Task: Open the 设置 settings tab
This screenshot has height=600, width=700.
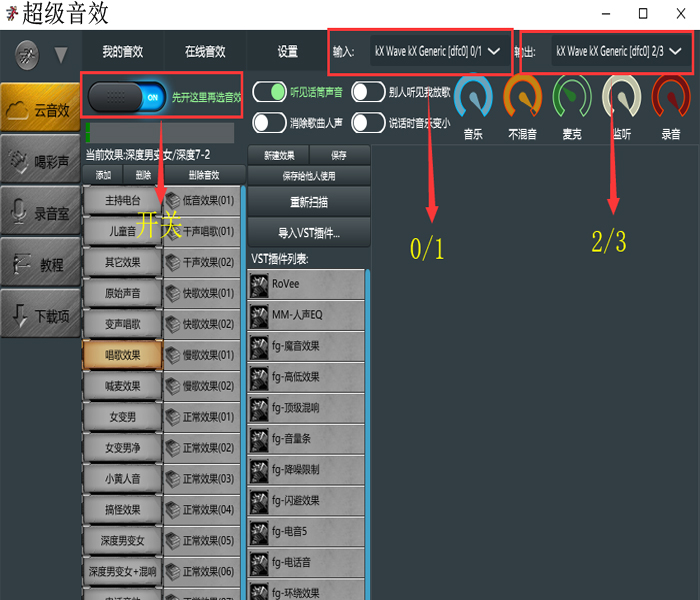Action: (288, 52)
